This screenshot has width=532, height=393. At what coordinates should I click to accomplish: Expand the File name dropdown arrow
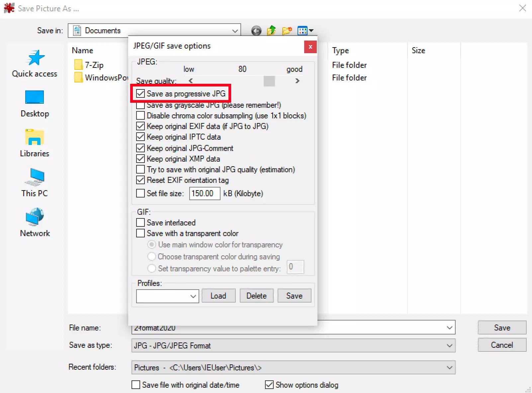coord(450,327)
